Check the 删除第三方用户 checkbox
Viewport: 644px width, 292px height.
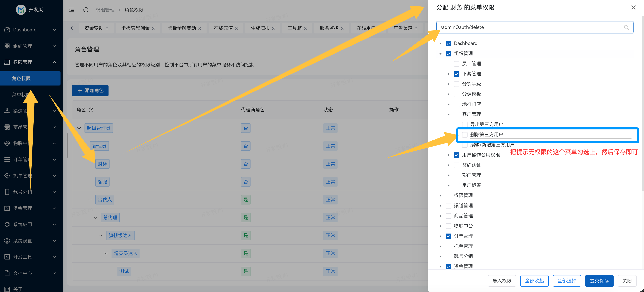[465, 135]
